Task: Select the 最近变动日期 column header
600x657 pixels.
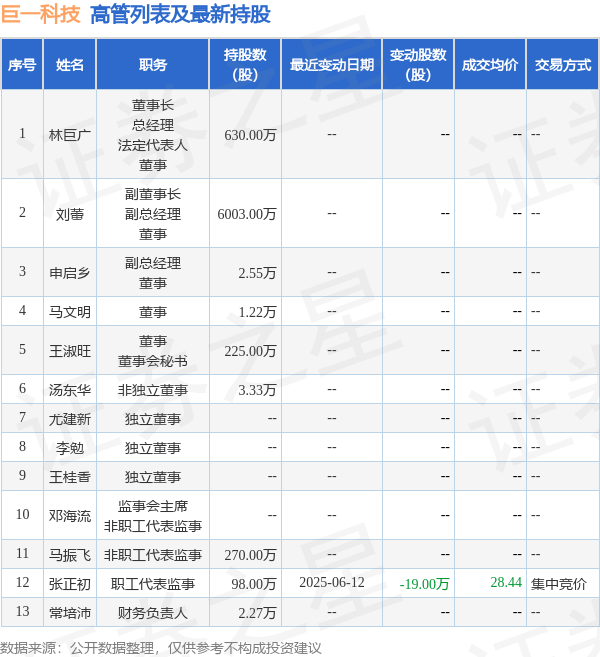Action: point(331,65)
